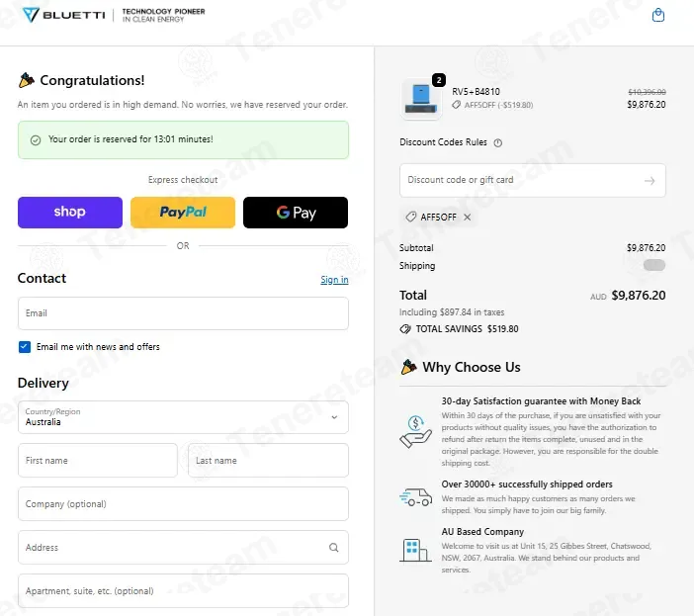
Task: Click the money-back guarantee hand icon
Action: (x=415, y=432)
